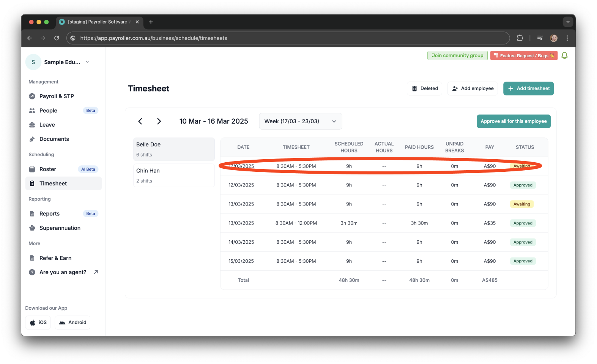This screenshot has height=364, width=597.
Task: Click Awaiting status on the 13/03/2025 9h row
Action: 522,204
